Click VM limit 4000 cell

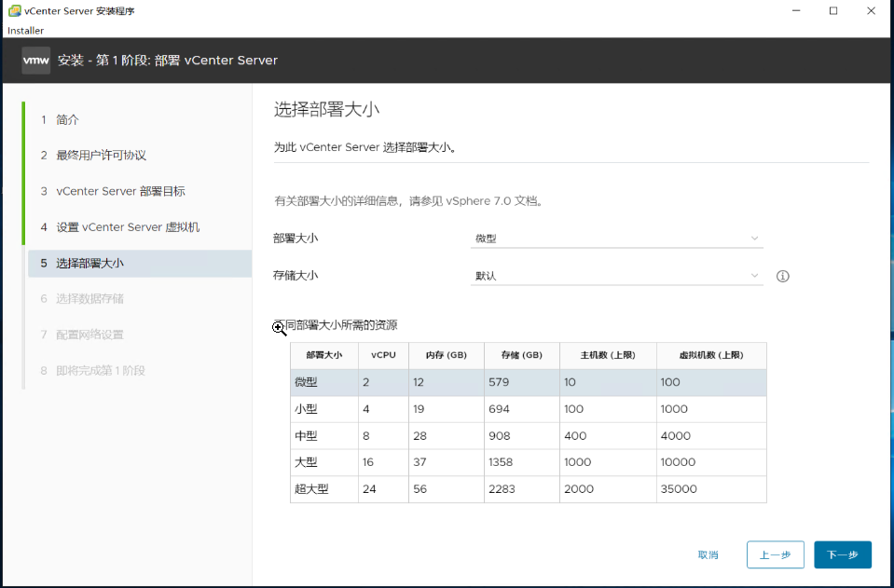pos(676,436)
